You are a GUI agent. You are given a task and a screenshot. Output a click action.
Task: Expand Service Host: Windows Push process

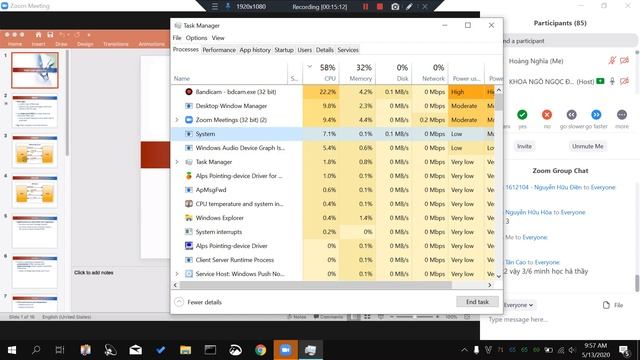pyautogui.click(x=177, y=274)
